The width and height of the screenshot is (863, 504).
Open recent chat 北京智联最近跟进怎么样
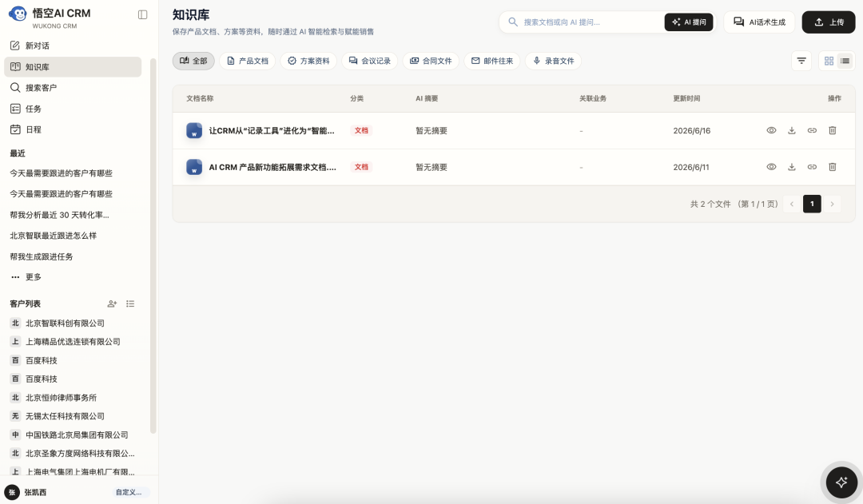pyautogui.click(x=54, y=236)
